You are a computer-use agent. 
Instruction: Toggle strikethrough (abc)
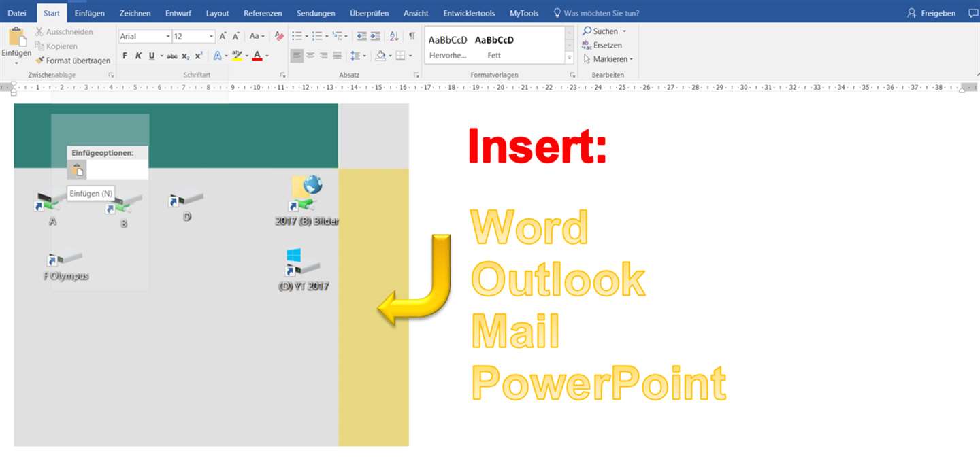(172, 56)
